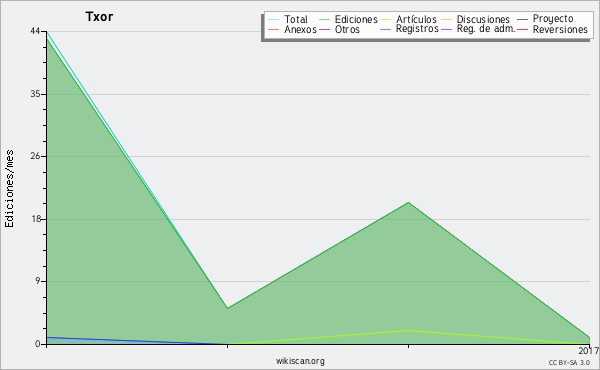Image resolution: width=600 pixels, height=370 pixels.
Task: Click the 44 y-axis value
Action: (x=35, y=31)
